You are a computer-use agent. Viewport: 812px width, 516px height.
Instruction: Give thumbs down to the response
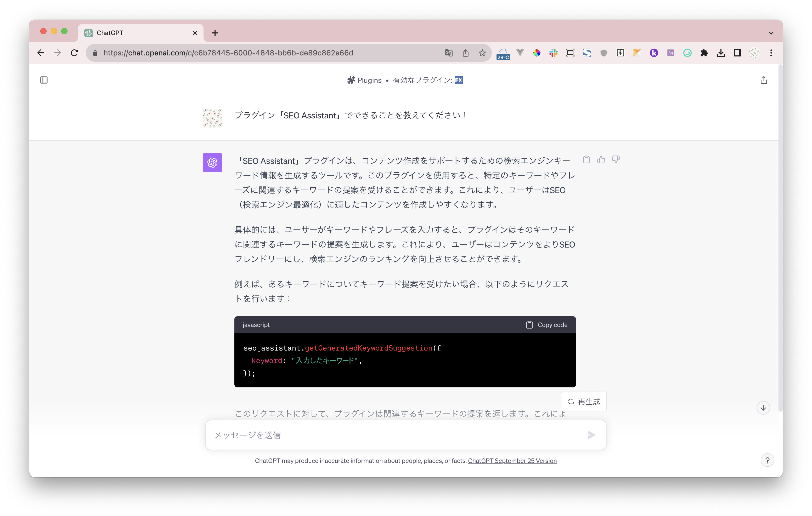[616, 160]
